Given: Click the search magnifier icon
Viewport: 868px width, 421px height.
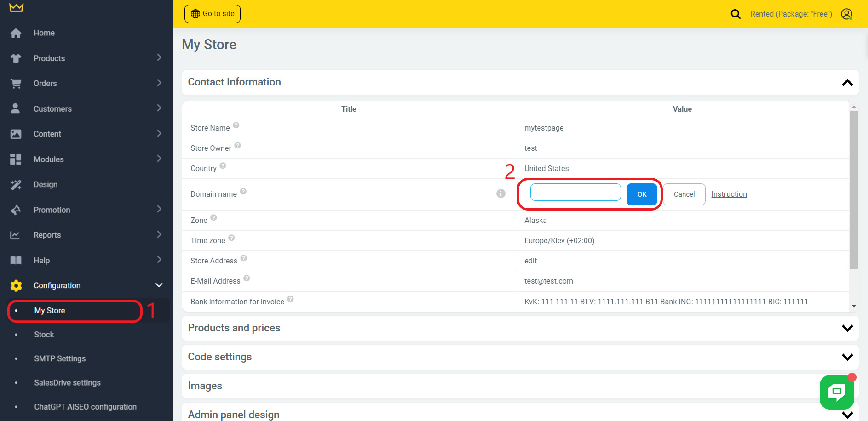Looking at the screenshot, I should click(736, 14).
